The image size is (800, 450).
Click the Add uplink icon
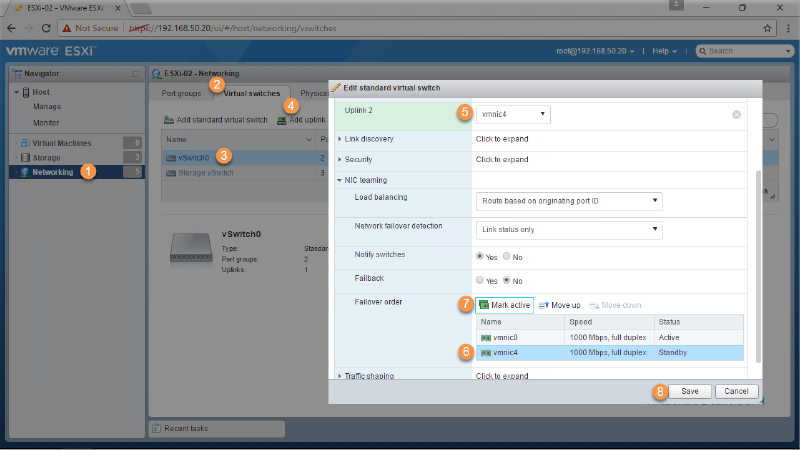pyautogui.click(x=282, y=120)
